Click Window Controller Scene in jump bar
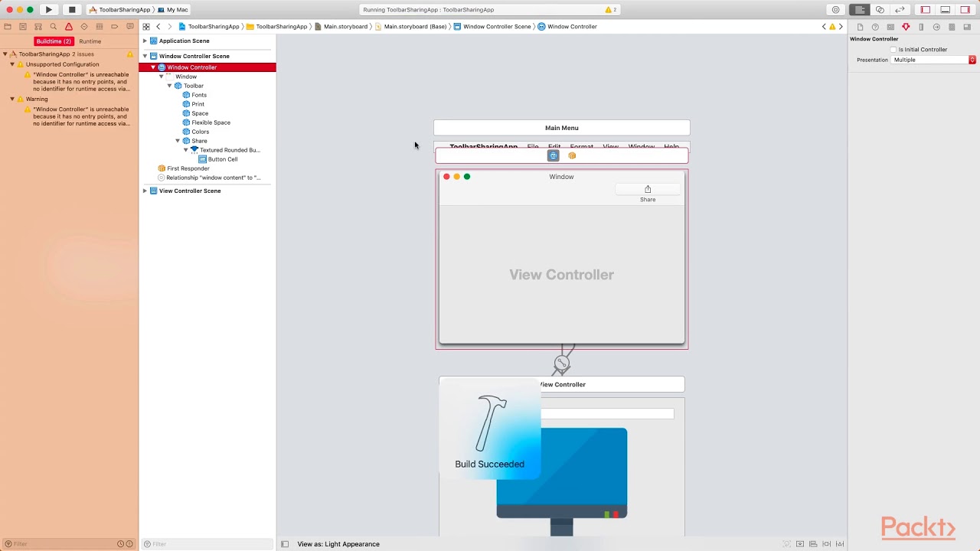This screenshot has width=980, height=551. coord(492,27)
